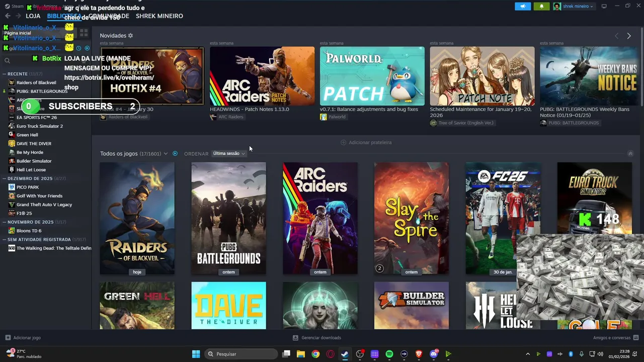
Task: Select Be My Horde in sidebar
Action: click(x=30, y=152)
